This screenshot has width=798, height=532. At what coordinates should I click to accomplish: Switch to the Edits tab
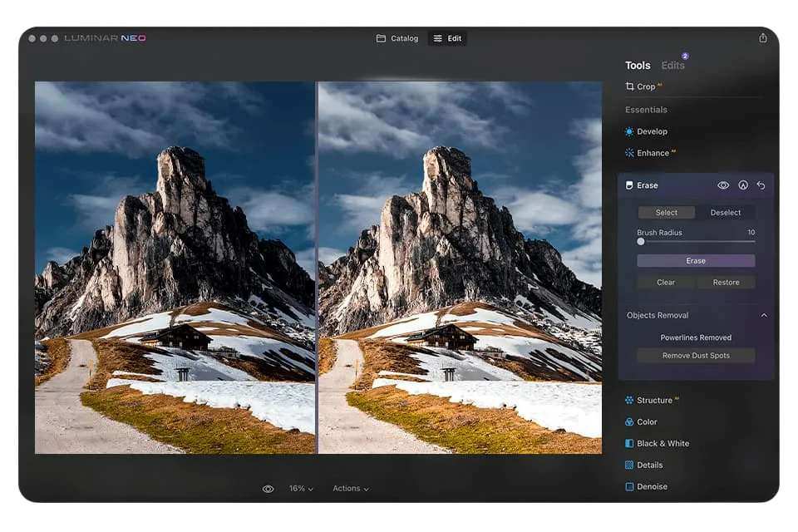[672, 65]
